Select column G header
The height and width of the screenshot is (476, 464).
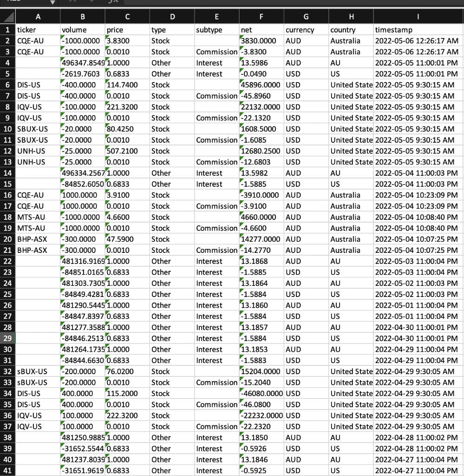[x=306, y=16]
